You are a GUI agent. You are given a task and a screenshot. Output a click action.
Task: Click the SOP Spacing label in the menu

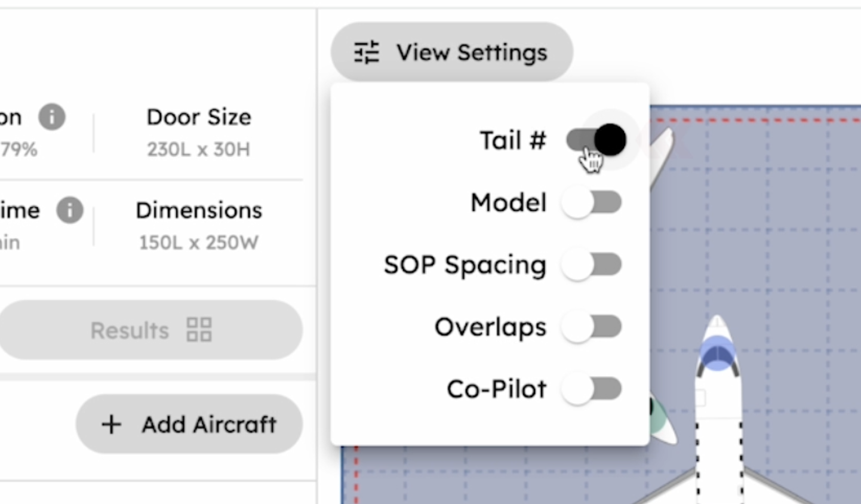pyautogui.click(x=465, y=265)
